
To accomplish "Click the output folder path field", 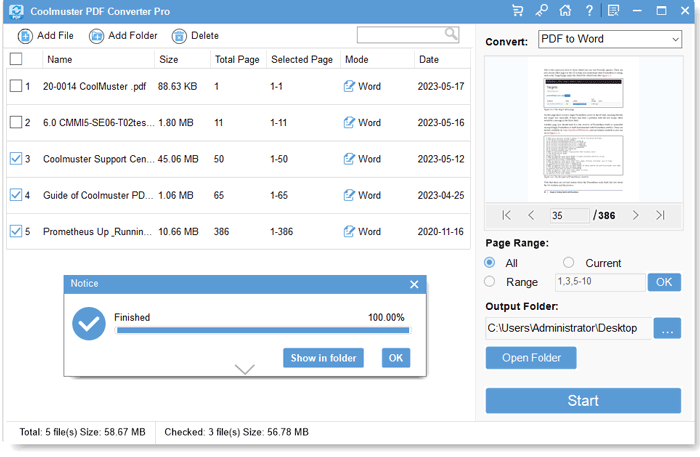I will 568,328.
